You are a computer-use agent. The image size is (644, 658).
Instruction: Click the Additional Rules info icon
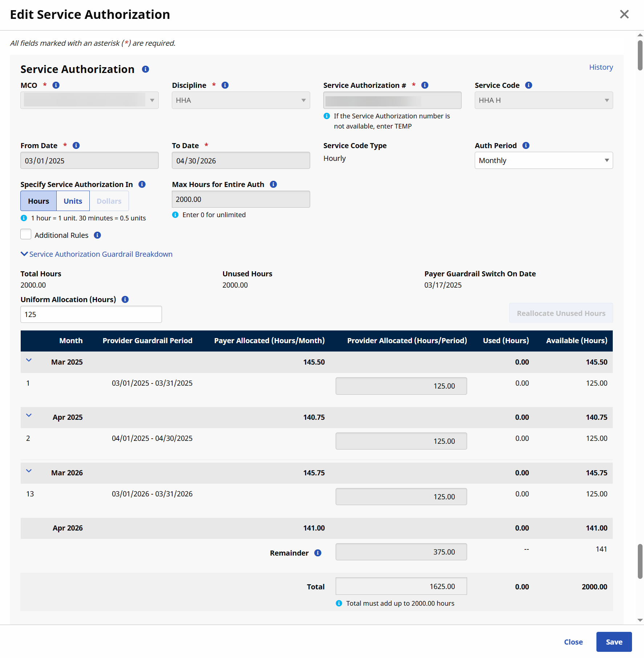point(97,235)
